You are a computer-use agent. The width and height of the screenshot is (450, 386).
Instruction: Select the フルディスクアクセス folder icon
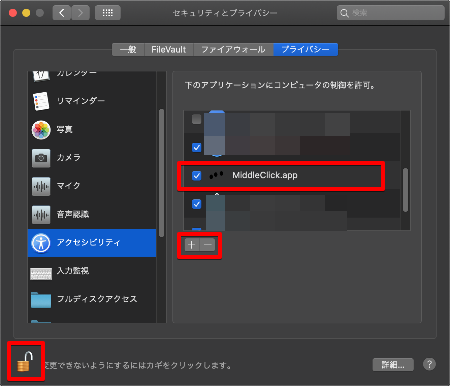pos(41,300)
